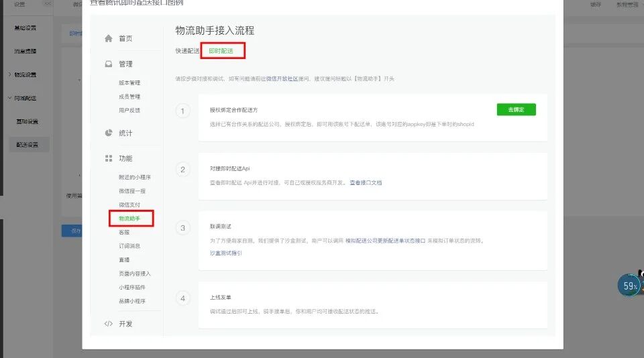644x358 pixels.
Task: Go to 版本管理
Action: click(129, 82)
